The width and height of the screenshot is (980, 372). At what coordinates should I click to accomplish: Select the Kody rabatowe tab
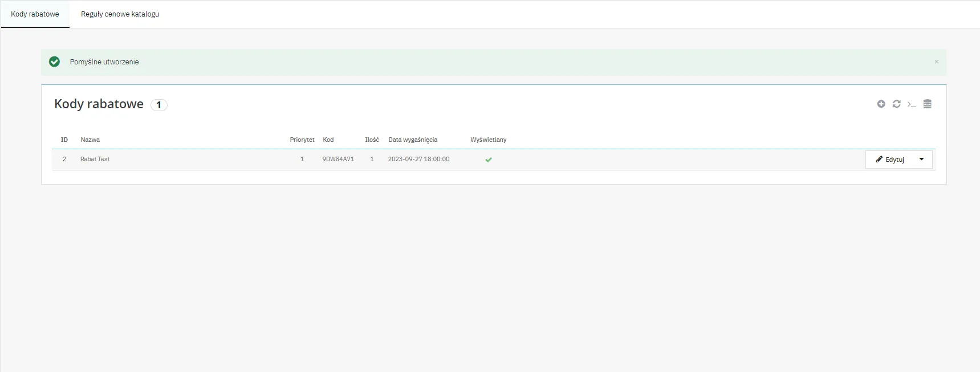pyautogui.click(x=35, y=14)
